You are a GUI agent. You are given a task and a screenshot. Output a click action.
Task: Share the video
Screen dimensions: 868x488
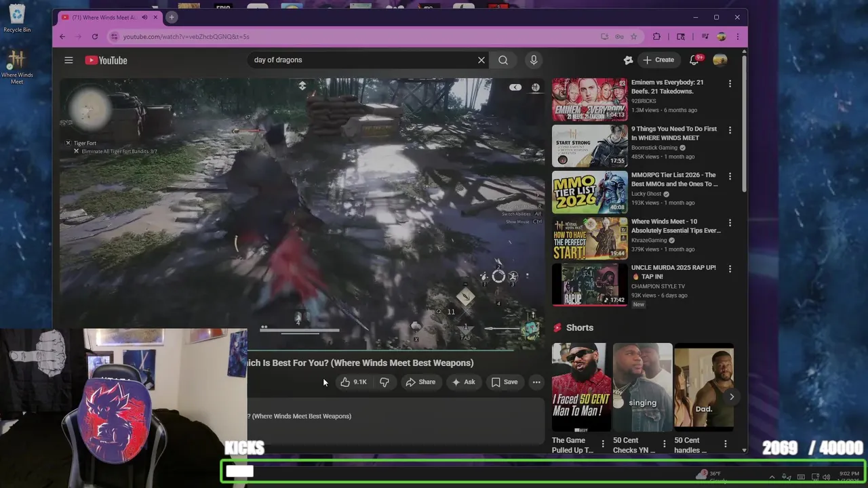[x=420, y=382]
